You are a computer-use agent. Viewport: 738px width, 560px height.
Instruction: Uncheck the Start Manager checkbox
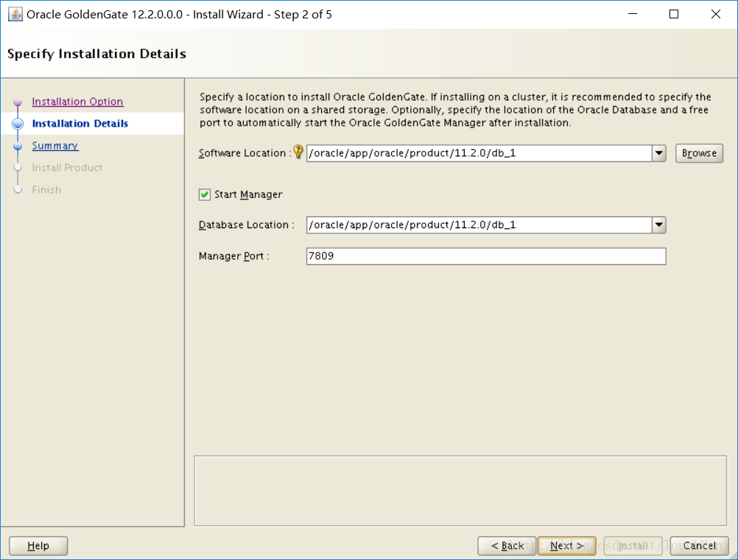pyautogui.click(x=204, y=195)
